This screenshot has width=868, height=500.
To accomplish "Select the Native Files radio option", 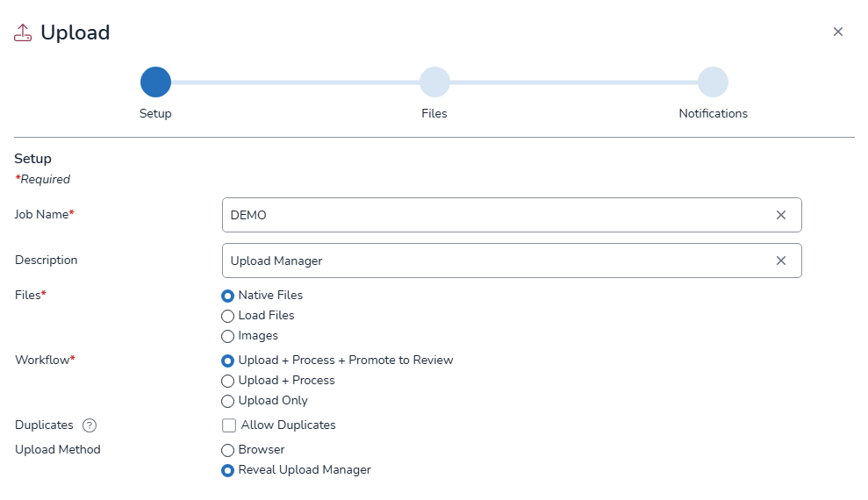I will point(228,296).
